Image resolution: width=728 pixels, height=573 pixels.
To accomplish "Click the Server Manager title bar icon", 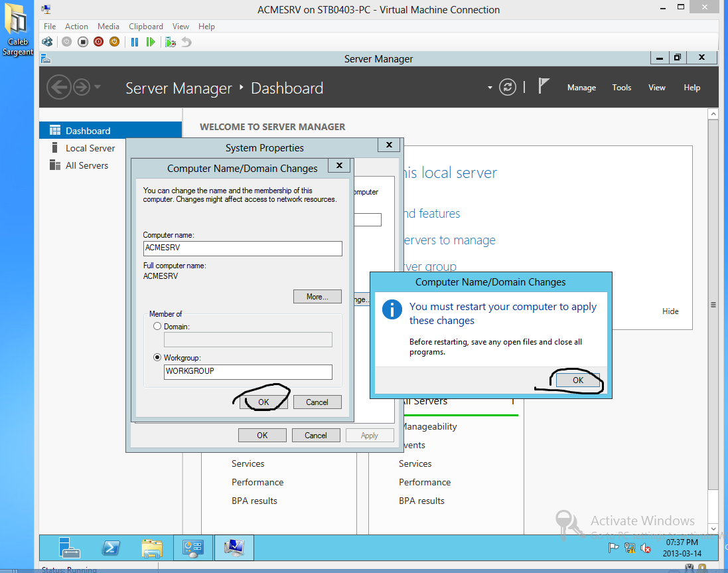I will click(x=46, y=58).
